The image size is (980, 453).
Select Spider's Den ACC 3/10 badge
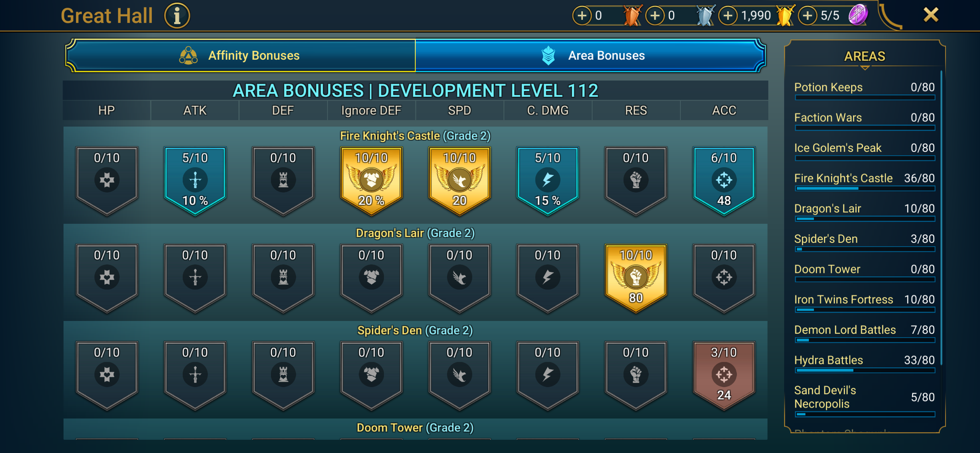click(x=724, y=375)
